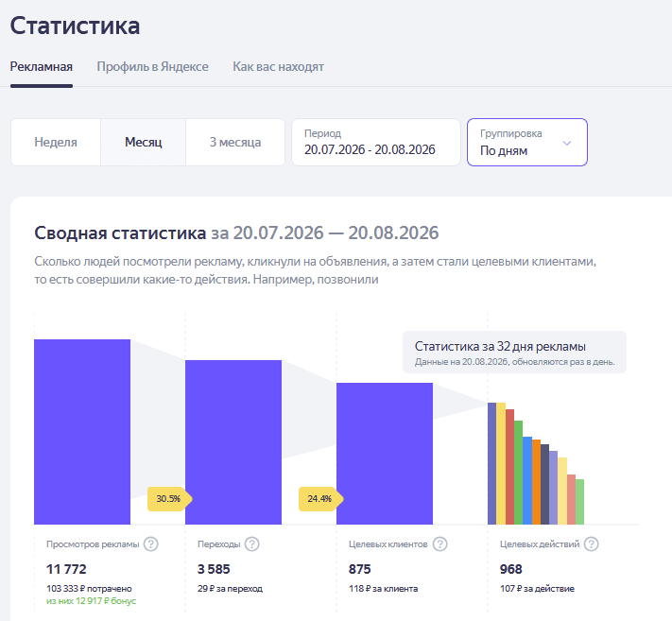The height and width of the screenshot is (621, 672).
Task: Click the 11 772 views value
Action: 66,569
